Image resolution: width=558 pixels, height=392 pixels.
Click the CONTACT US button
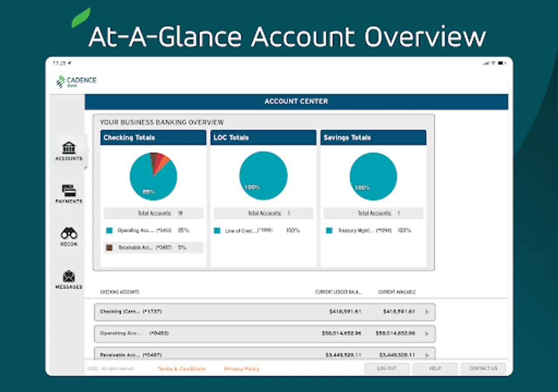(483, 368)
